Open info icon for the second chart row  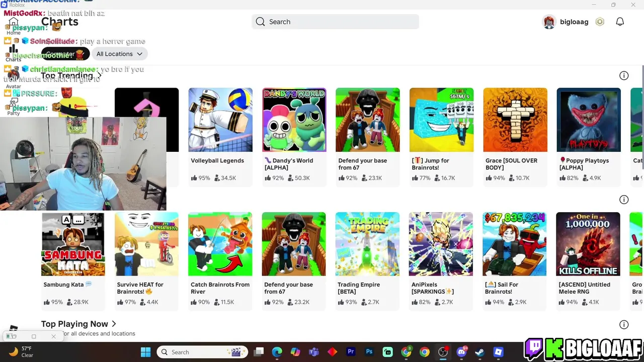point(624,200)
